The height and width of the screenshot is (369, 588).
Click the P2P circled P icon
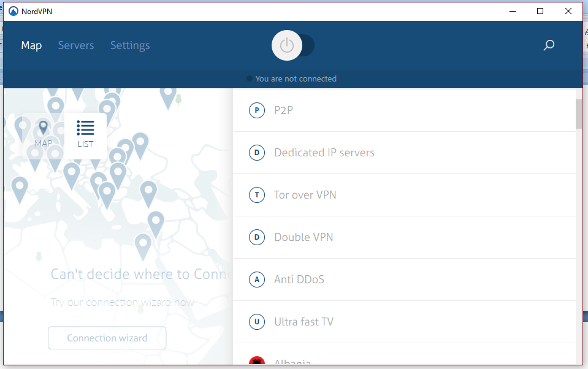[x=257, y=110]
